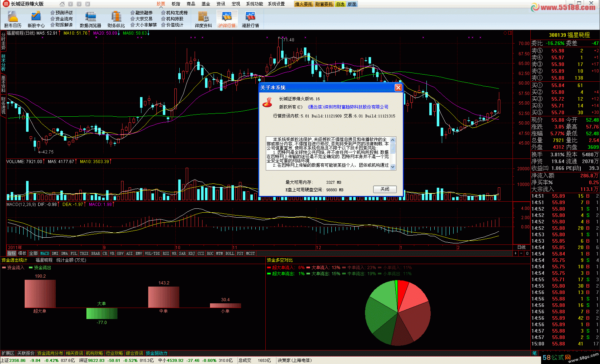Image resolution: width=600 pixels, height=364 pixels.
Task: Select the KDJ indicator tab
Action: pos(191,253)
